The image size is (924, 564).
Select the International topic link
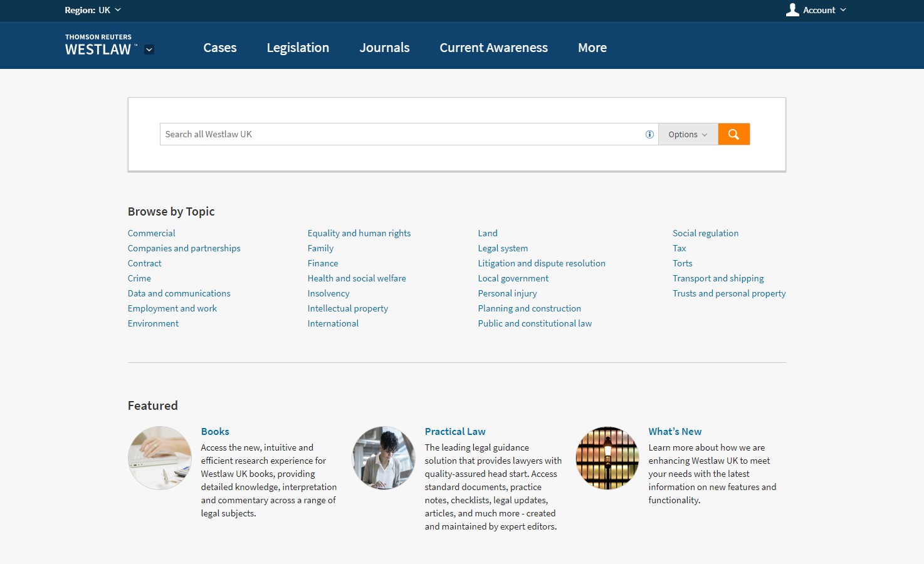[x=333, y=323]
